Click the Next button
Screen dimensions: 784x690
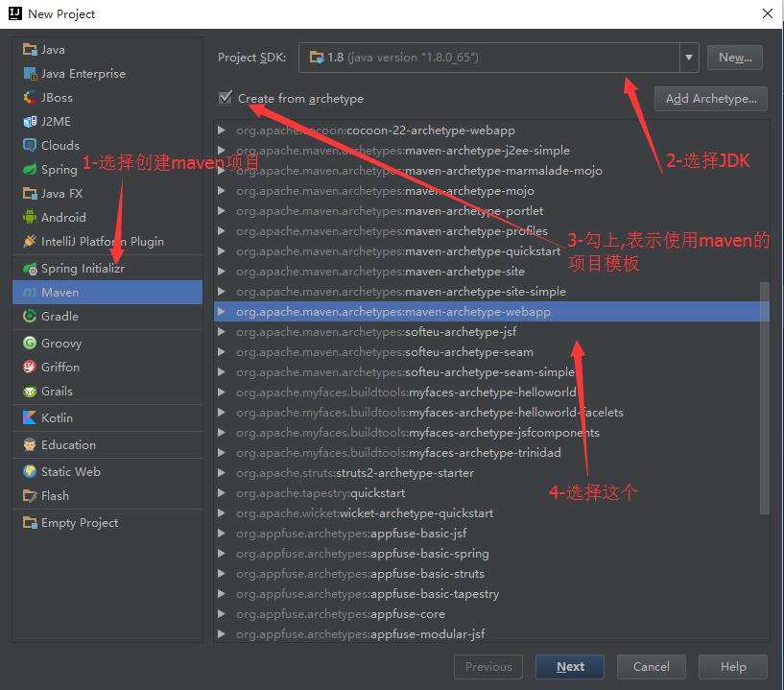[569, 666]
